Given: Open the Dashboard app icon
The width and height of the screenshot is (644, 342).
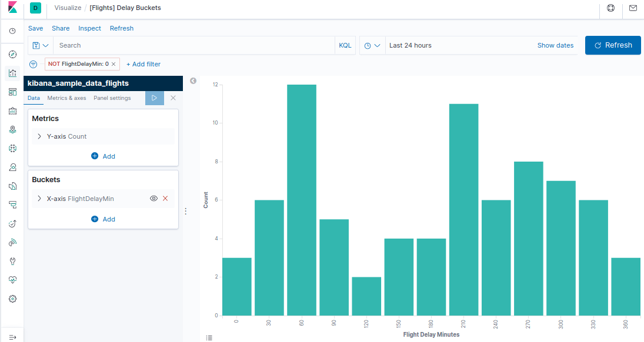Looking at the screenshot, I should (12, 92).
